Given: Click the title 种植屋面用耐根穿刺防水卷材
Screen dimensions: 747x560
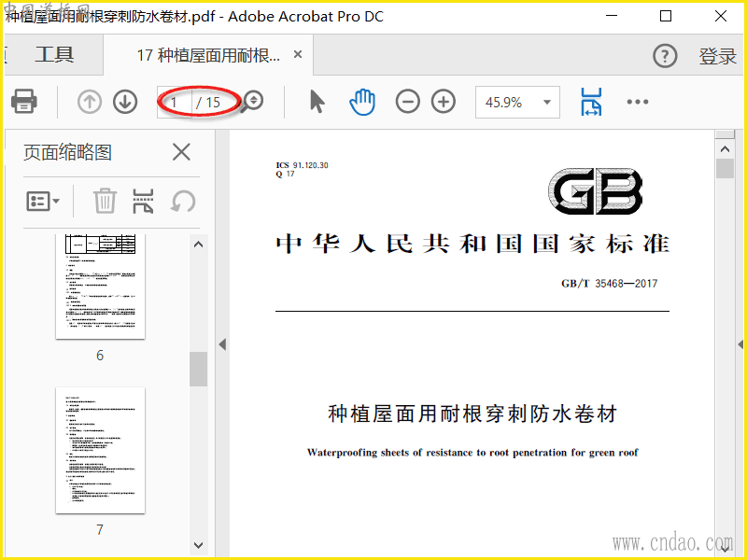Looking at the screenshot, I should click(472, 413).
